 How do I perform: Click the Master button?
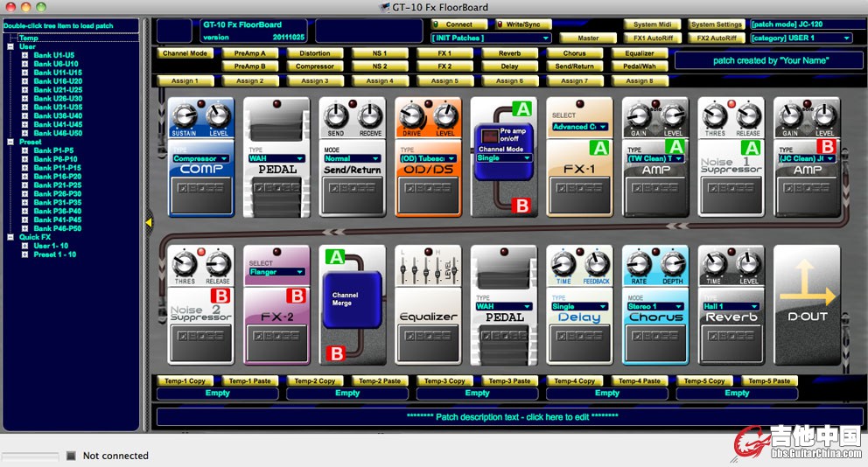(588, 38)
